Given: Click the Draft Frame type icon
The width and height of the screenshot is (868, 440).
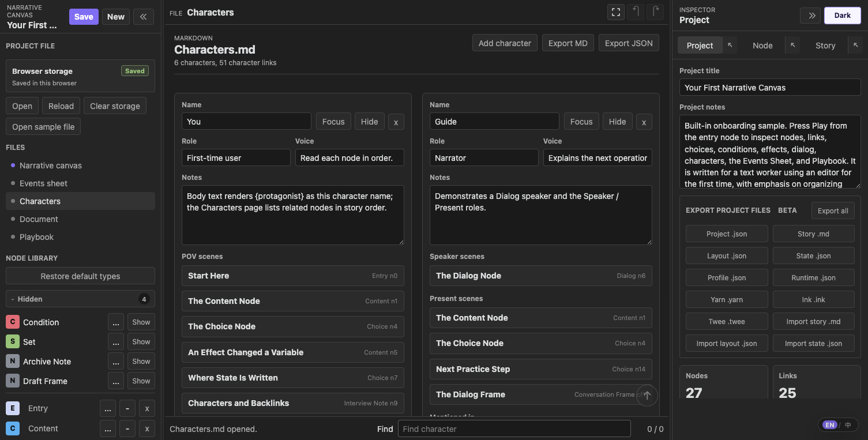Looking at the screenshot, I should coord(13,381).
